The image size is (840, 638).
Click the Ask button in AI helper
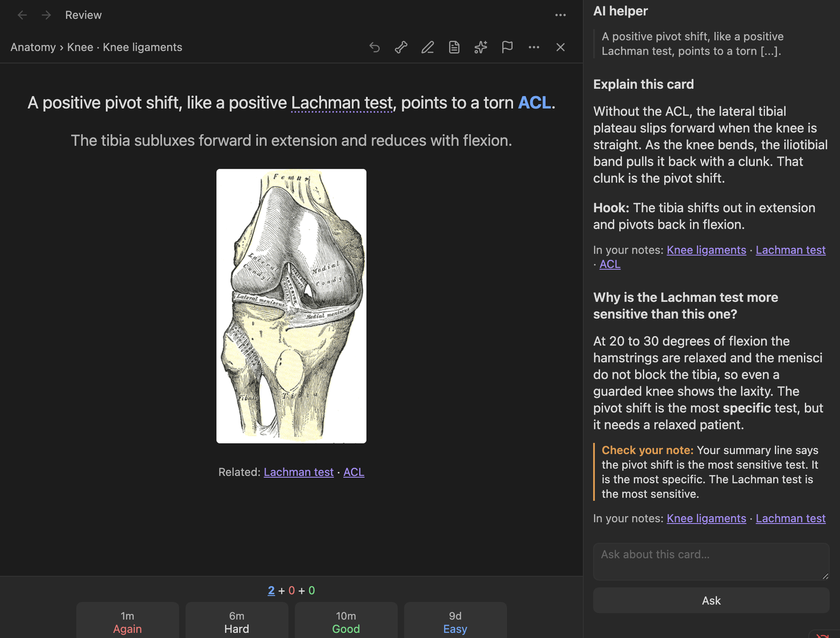(711, 600)
